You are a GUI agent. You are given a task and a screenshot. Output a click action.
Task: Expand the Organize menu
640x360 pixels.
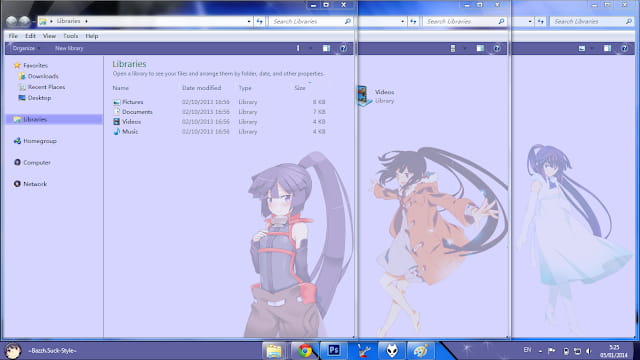pyautogui.click(x=26, y=48)
